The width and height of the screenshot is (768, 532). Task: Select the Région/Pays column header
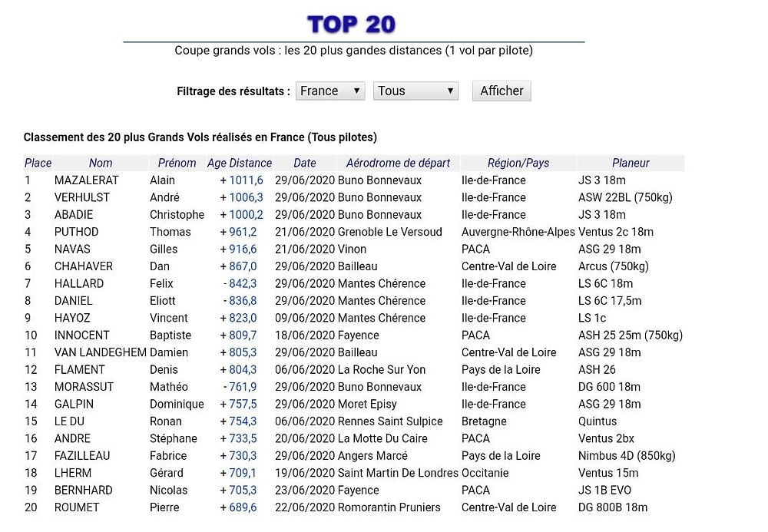coord(518,163)
